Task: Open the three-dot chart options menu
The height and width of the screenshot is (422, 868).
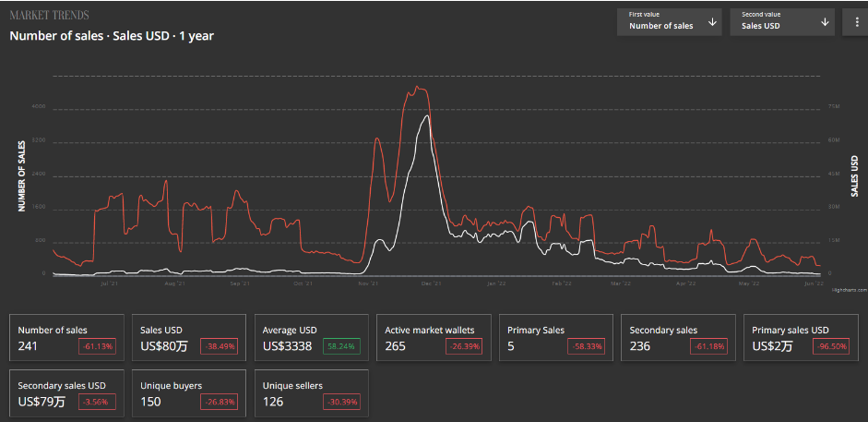Action: coord(855,22)
